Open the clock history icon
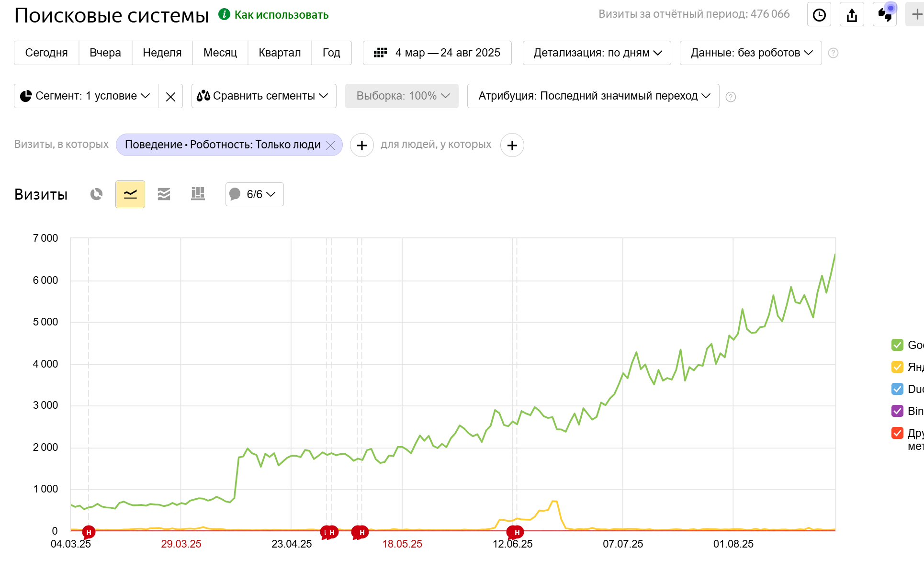 pyautogui.click(x=819, y=15)
